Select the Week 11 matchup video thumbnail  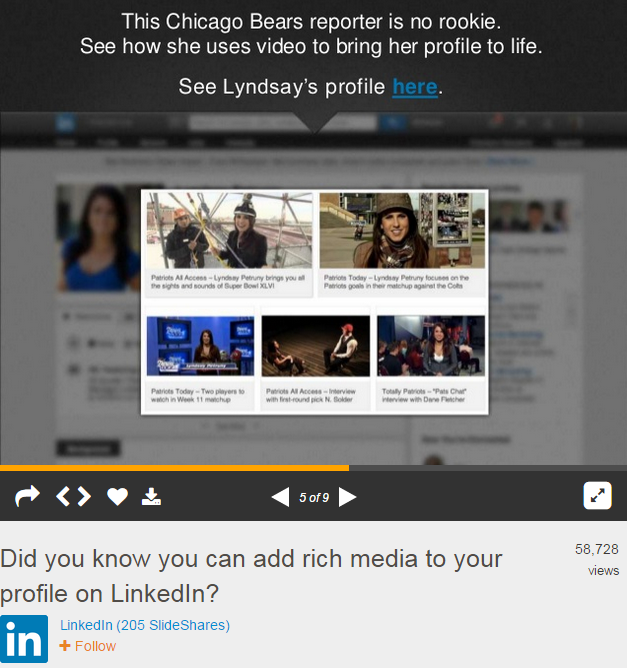(200, 346)
